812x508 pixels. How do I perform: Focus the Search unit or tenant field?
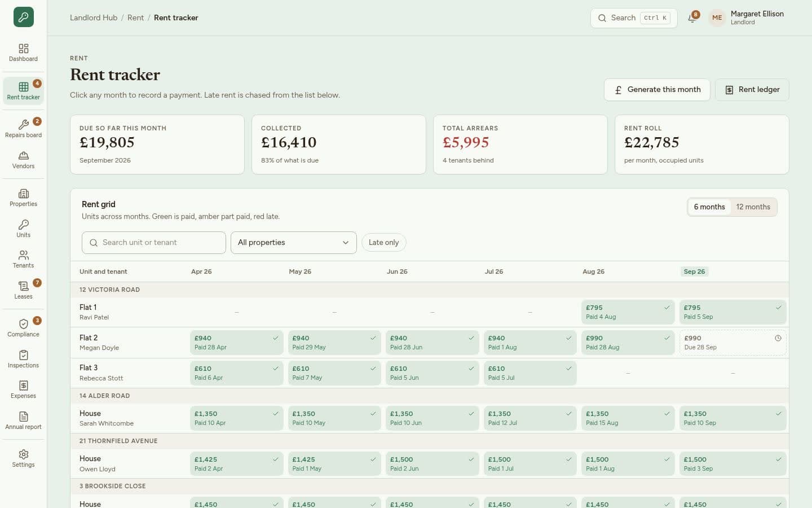coord(154,243)
